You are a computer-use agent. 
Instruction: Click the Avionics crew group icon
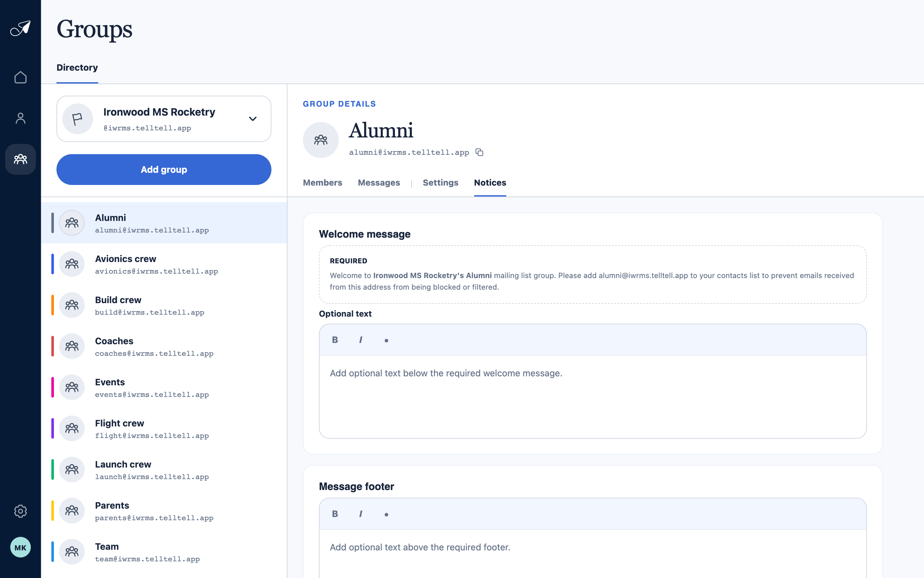coord(72,264)
